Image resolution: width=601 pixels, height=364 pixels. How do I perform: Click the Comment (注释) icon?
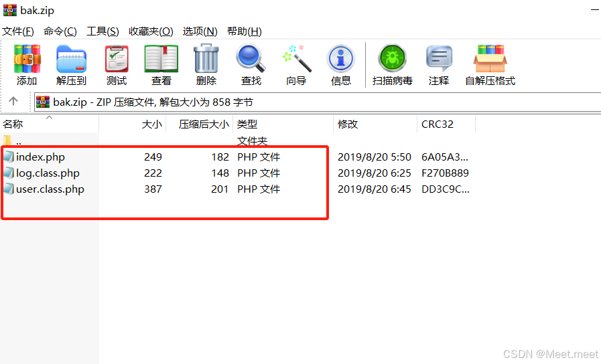click(439, 59)
